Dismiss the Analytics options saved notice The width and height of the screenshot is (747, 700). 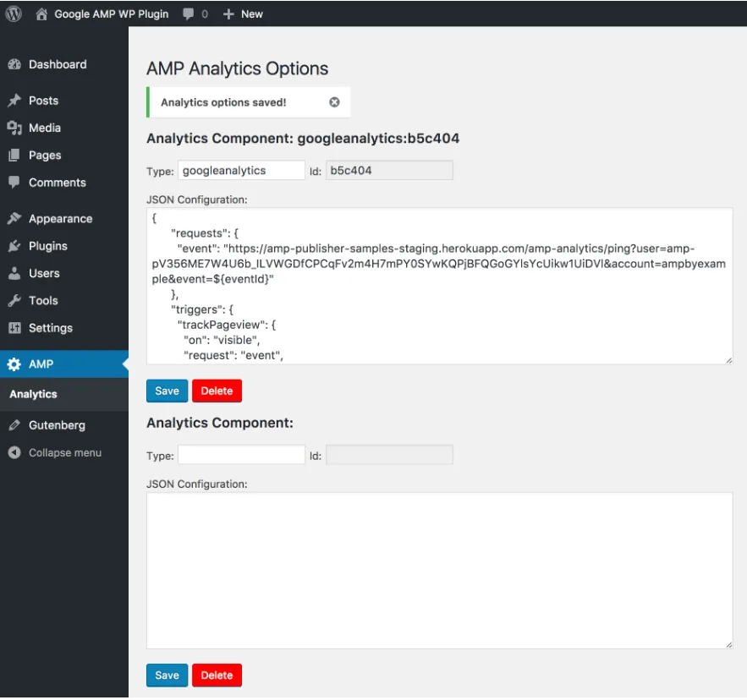334,102
